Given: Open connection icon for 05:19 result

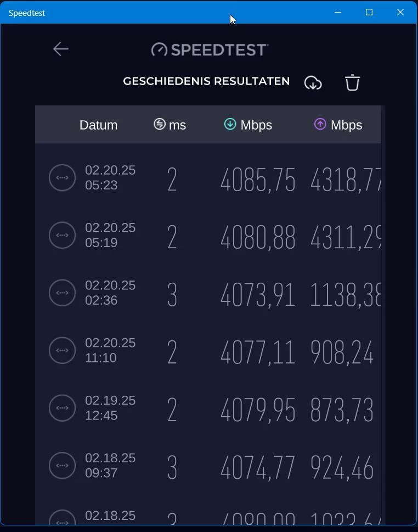Looking at the screenshot, I should click(62, 235).
